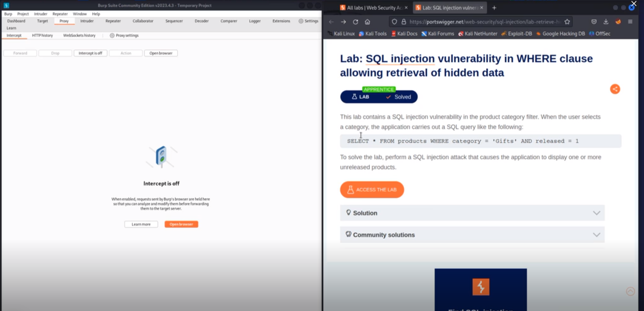Image resolution: width=644 pixels, height=311 pixels.
Task: Open the OffSec bookmark
Action: (600, 34)
